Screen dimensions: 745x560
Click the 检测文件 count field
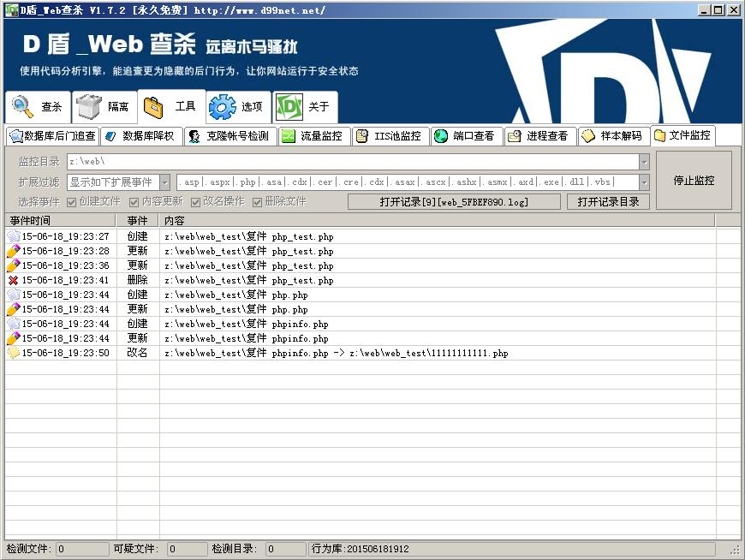coord(81,549)
